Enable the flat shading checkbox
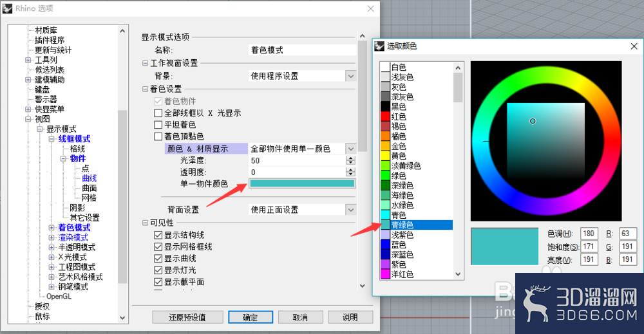Viewport: 644px width, 334px height. (158, 124)
